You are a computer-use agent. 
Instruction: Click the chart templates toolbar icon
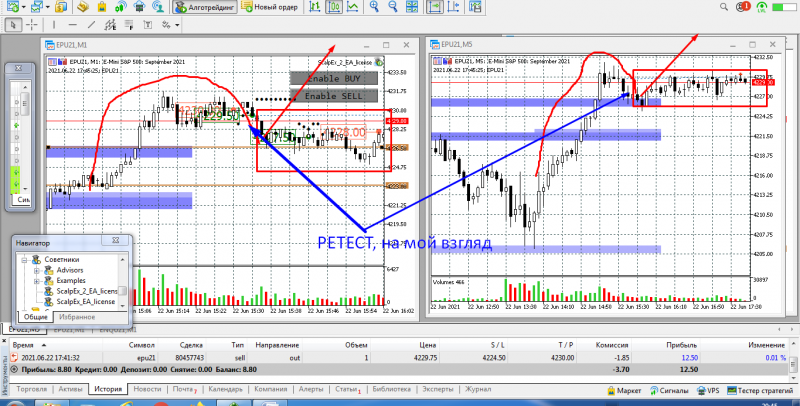[x=476, y=7]
